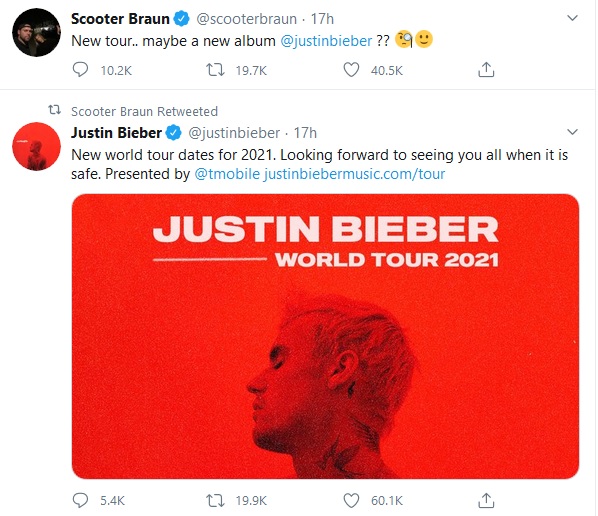Retweet Justin Bieber's world tour tweet
The height and width of the screenshot is (516, 598).
[215, 500]
